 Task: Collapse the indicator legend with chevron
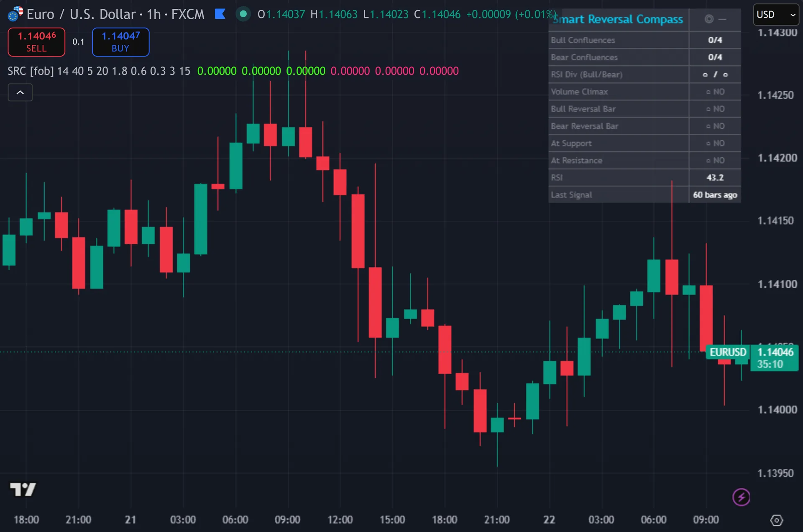coord(20,92)
